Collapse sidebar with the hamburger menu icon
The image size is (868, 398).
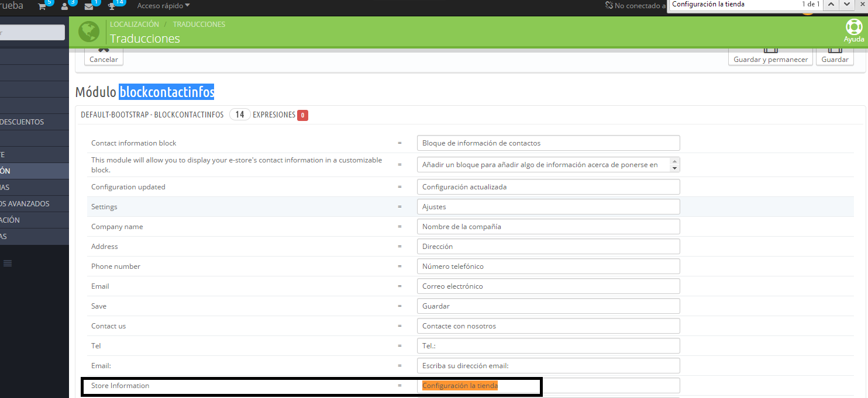coord(8,263)
